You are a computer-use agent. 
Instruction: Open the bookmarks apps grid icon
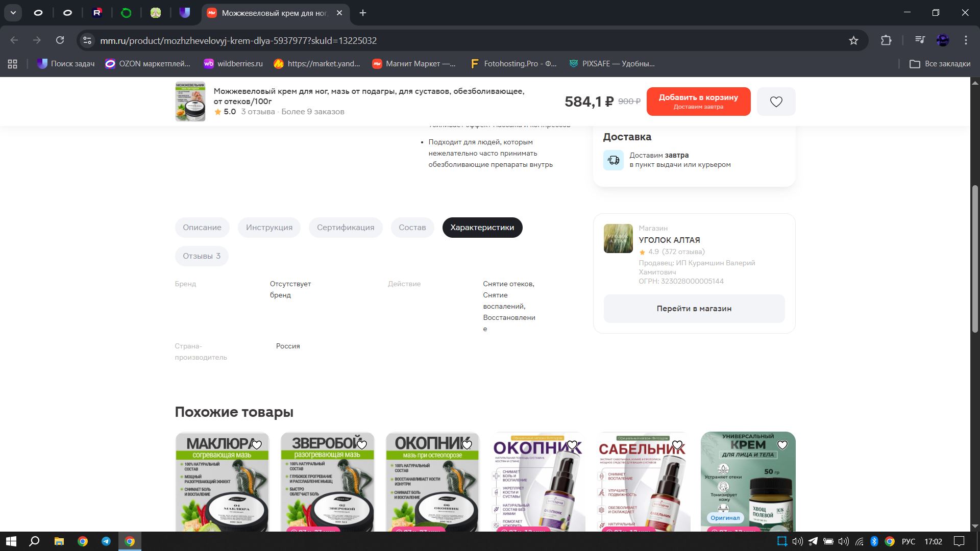13,64
